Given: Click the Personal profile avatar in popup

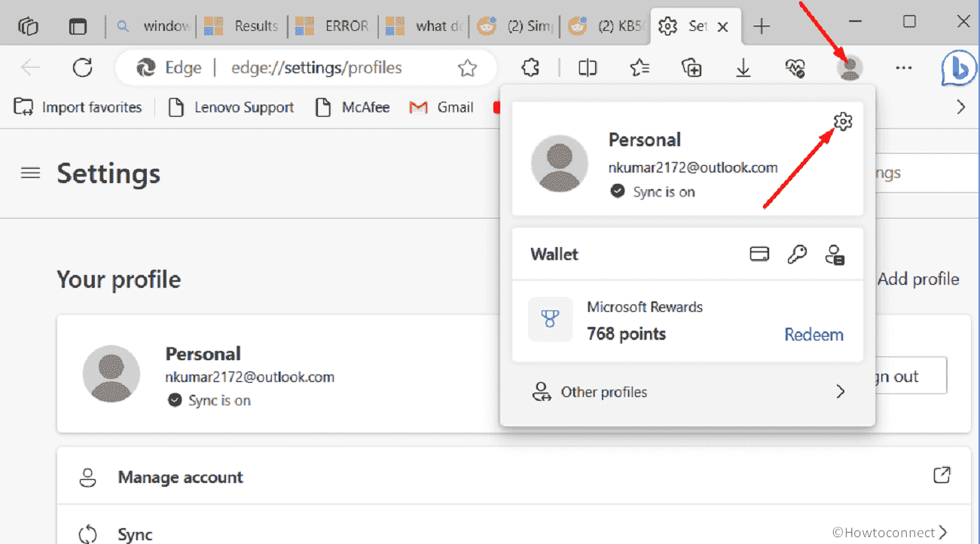Looking at the screenshot, I should (560, 163).
